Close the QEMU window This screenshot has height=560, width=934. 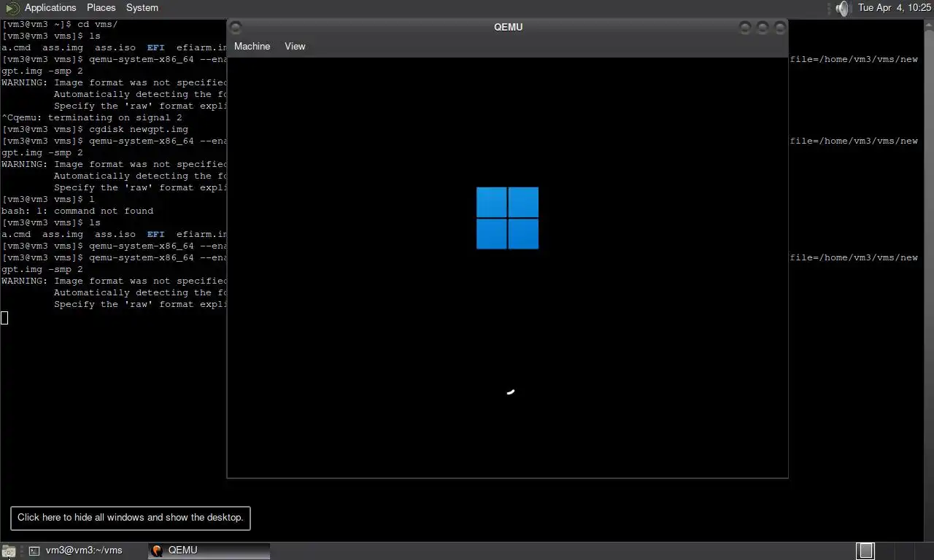pyautogui.click(x=780, y=28)
